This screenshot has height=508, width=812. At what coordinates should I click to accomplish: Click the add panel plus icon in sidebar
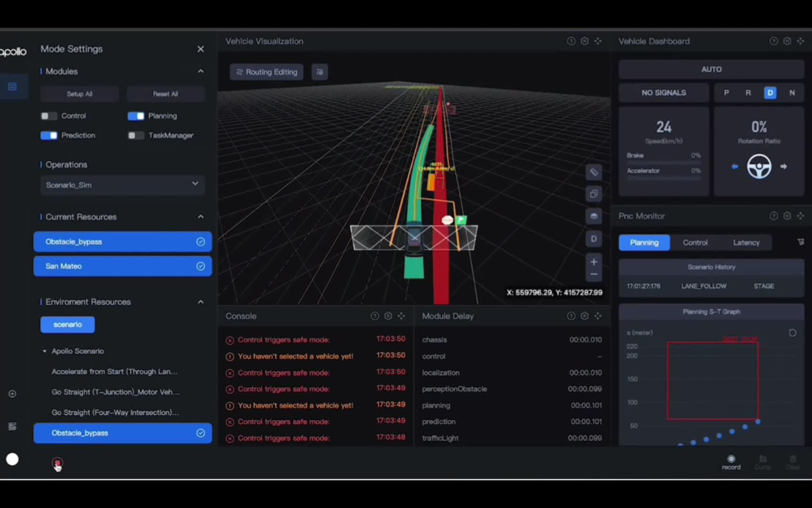point(12,394)
